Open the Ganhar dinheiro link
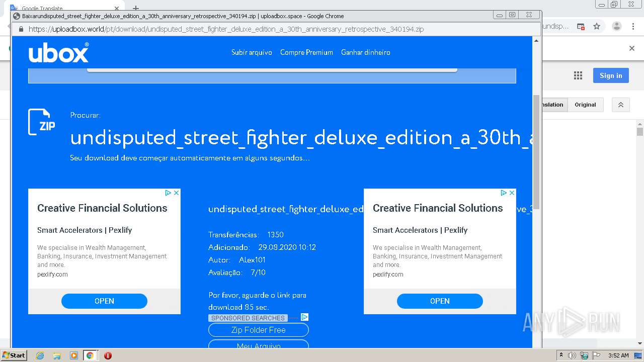 pyautogui.click(x=366, y=52)
